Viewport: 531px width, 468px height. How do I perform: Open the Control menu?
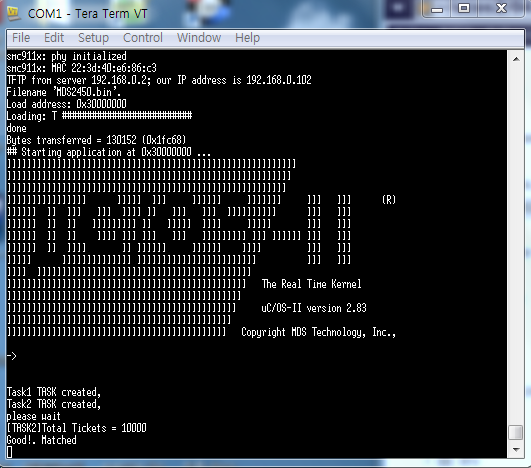(143, 38)
